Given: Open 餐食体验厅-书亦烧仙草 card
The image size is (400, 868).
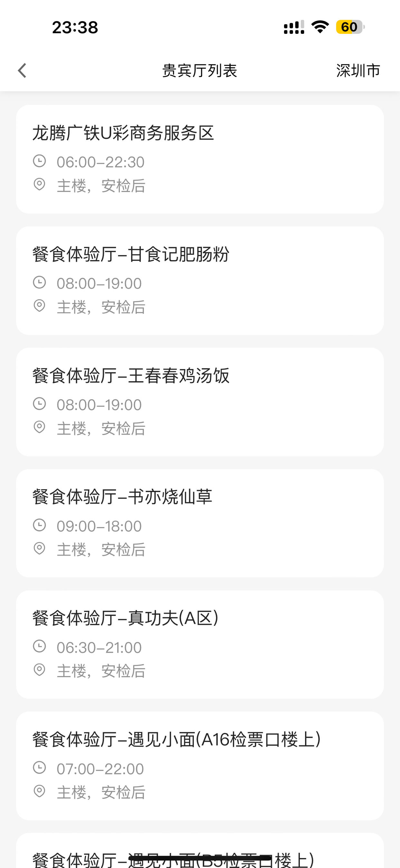Looking at the screenshot, I should (x=200, y=523).
